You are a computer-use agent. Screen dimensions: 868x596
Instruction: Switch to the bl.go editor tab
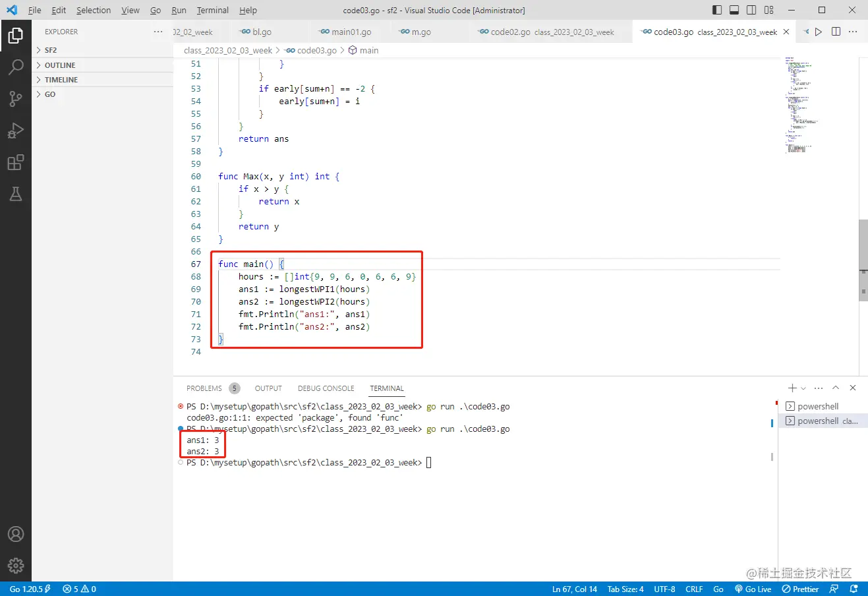point(270,32)
